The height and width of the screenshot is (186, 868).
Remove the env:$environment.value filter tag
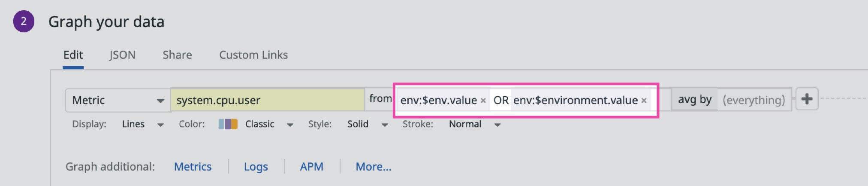pyautogui.click(x=644, y=101)
